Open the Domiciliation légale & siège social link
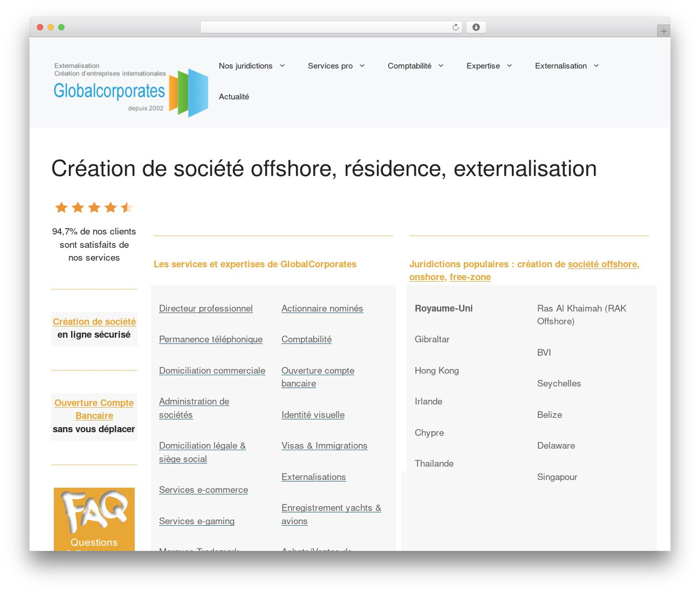Viewport: 700px width, 593px height. (x=202, y=452)
